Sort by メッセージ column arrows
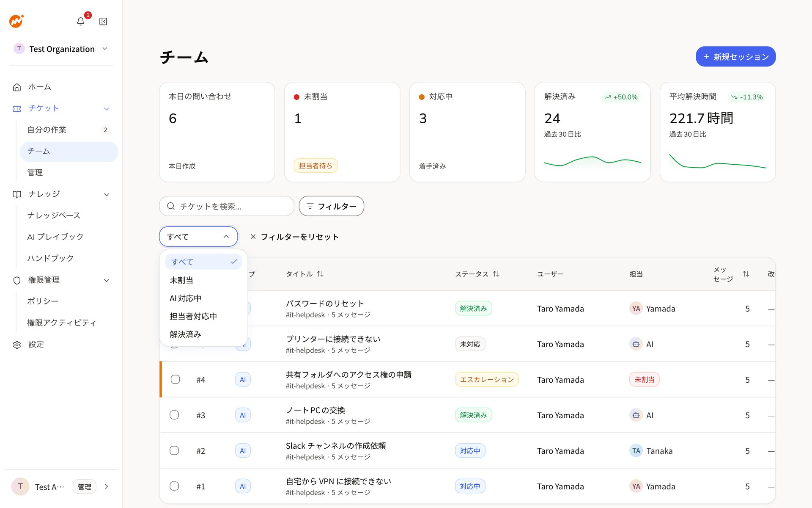Viewport: 812px width, 508px height. [x=746, y=274]
